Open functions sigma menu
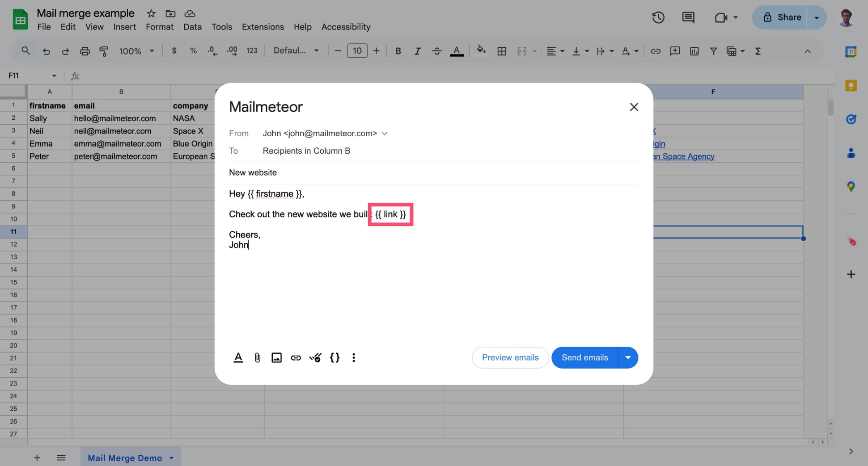 [758, 51]
